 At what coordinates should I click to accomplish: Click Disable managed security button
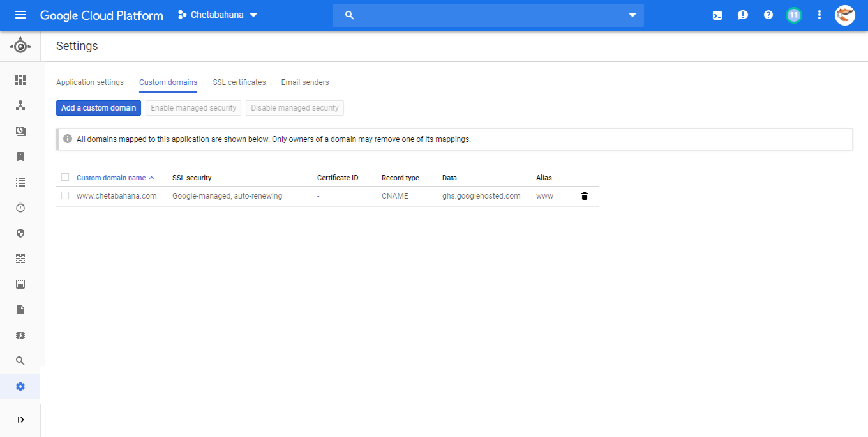click(x=295, y=108)
